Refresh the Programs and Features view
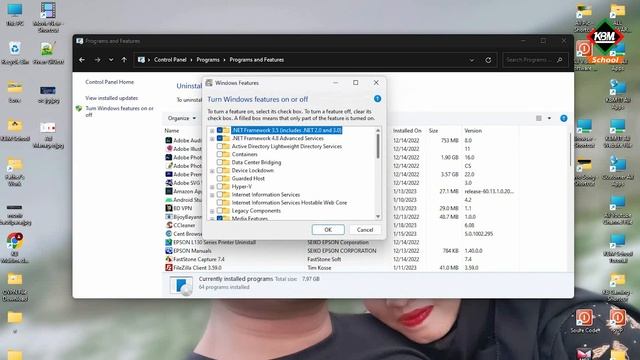The image size is (640, 360). 488,60
